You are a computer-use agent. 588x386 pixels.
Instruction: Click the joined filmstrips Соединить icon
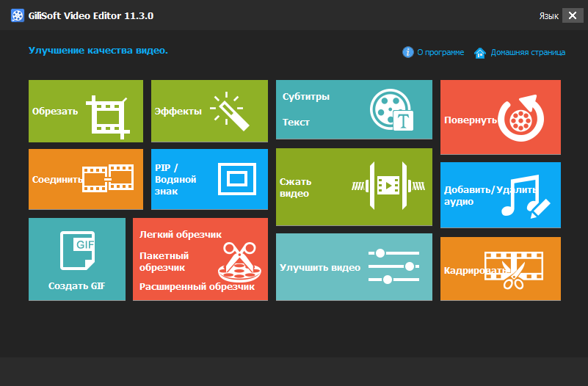(x=108, y=178)
